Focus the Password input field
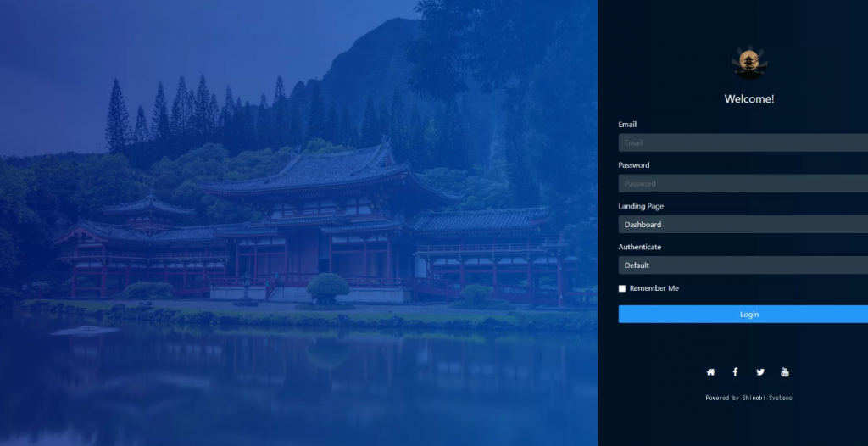 tap(743, 184)
